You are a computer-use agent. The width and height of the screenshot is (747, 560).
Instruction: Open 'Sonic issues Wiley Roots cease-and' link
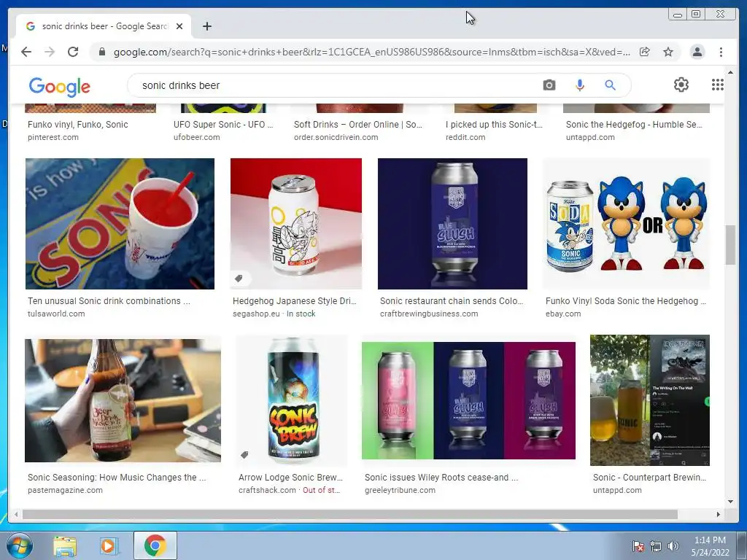pos(441,477)
